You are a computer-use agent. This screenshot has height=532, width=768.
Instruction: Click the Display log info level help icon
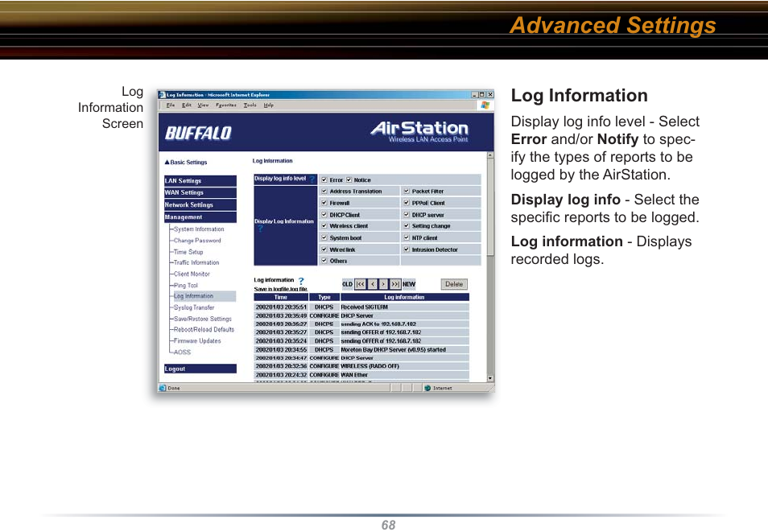312,179
